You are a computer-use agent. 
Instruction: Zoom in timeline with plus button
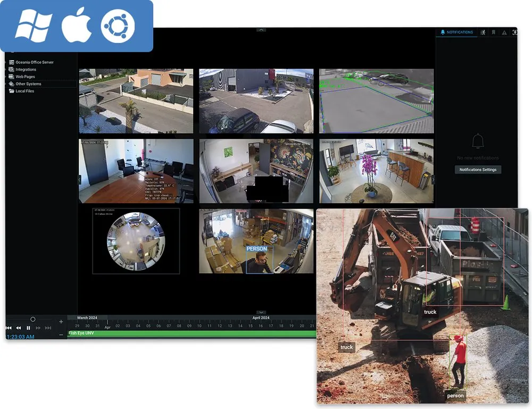click(x=61, y=321)
